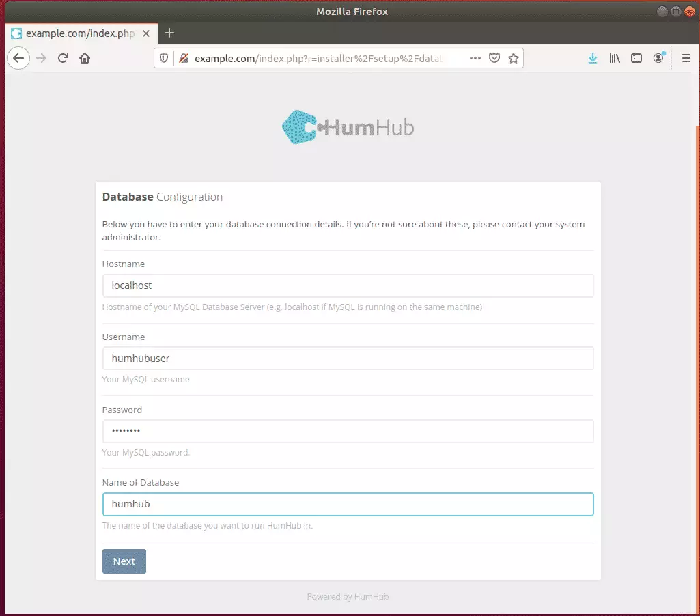This screenshot has height=616, width=700.
Task: Click the 'Your MySQL username' hint
Action: (x=146, y=380)
